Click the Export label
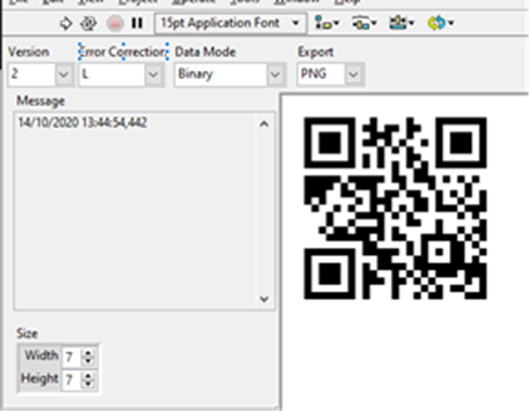Screen dimensions: 532x416 point(316,53)
